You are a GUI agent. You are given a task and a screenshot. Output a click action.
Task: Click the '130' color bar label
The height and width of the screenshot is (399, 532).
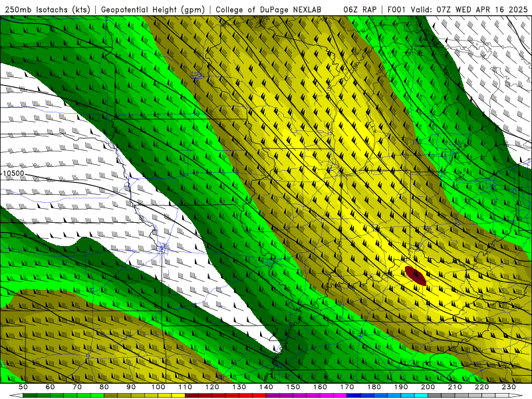click(239, 387)
